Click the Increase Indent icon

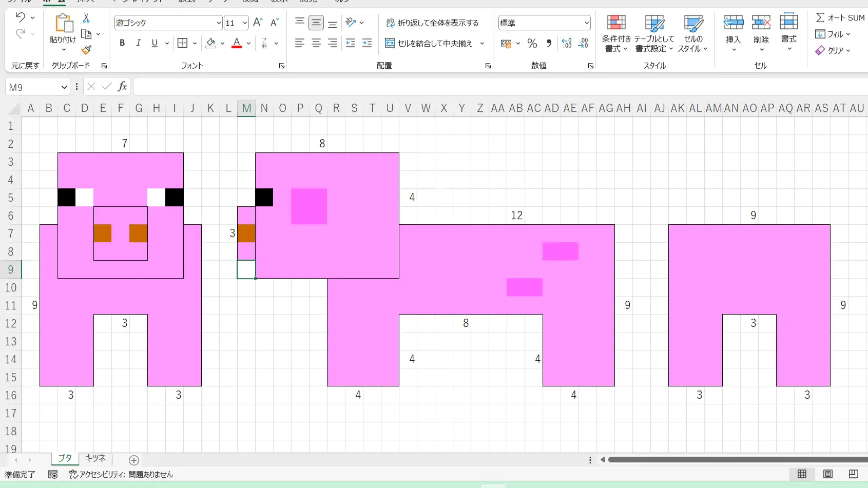[x=367, y=43]
